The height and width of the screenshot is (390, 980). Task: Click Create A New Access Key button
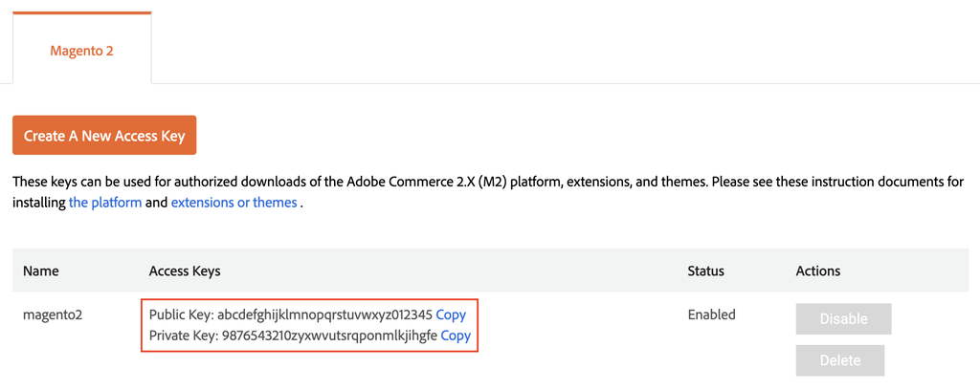point(104,136)
